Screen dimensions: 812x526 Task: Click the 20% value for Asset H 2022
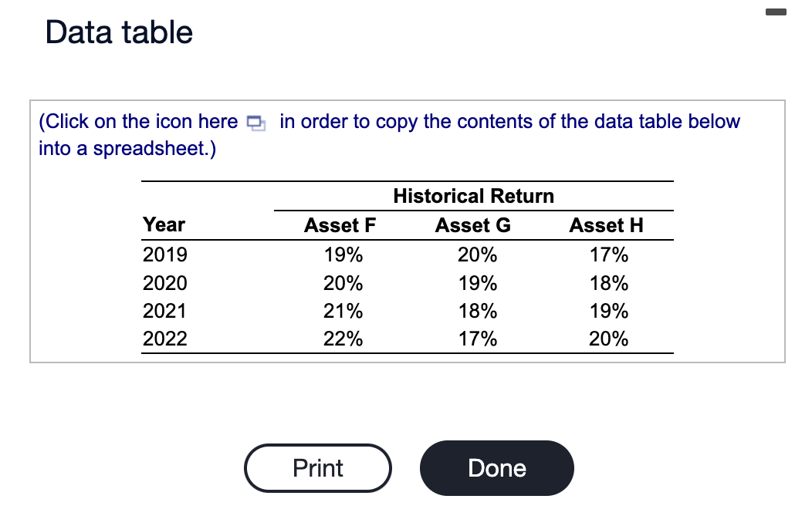[608, 338]
